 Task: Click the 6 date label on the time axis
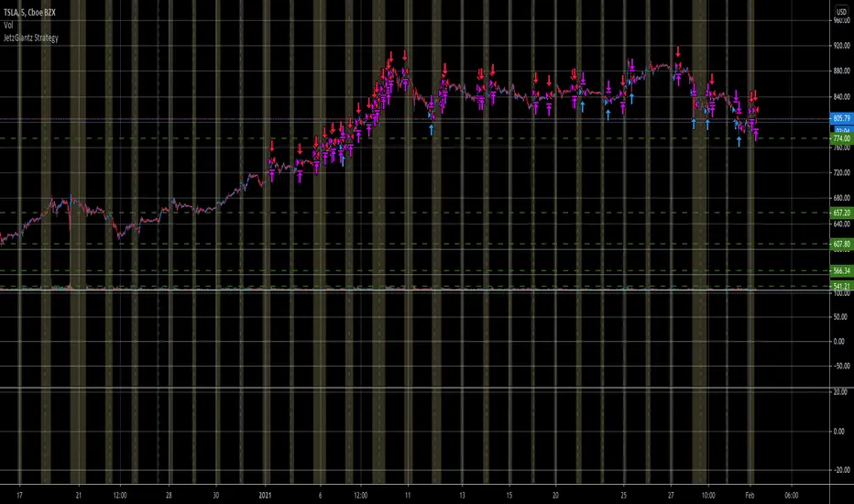click(321, 495)
